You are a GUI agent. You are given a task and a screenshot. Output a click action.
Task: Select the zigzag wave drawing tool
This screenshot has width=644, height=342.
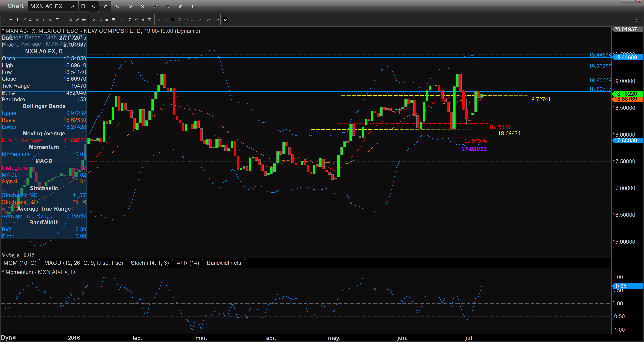[24, 20]
